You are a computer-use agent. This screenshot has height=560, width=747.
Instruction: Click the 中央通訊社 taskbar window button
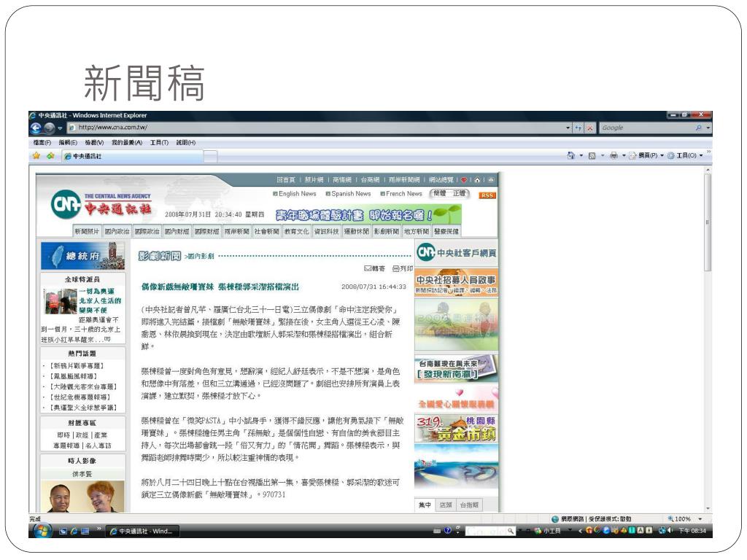tap(142, 531)
